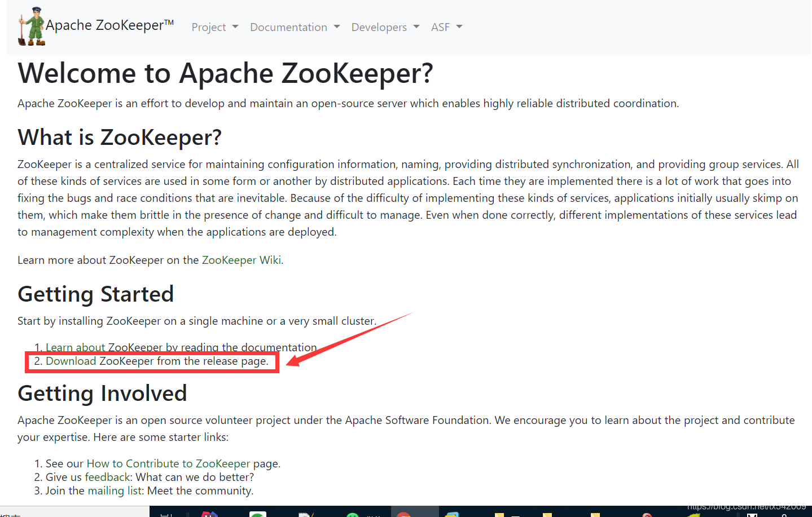Image resolution: width=812 pixels, height=517 pixels.
Task: Click the Start by installing ZooKeeper sentence
Action: click(197, 321)
